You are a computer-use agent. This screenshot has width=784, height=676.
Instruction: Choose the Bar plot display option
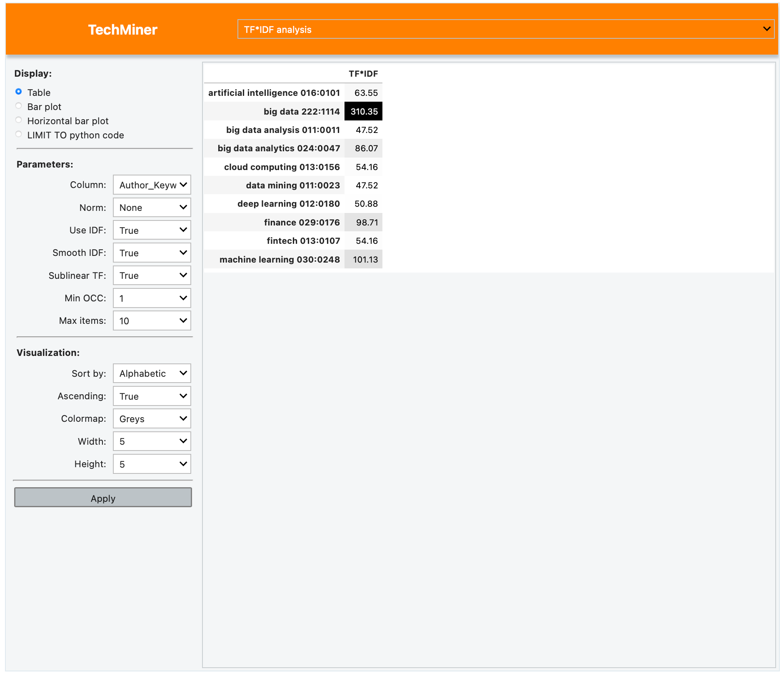pos(19,106)
